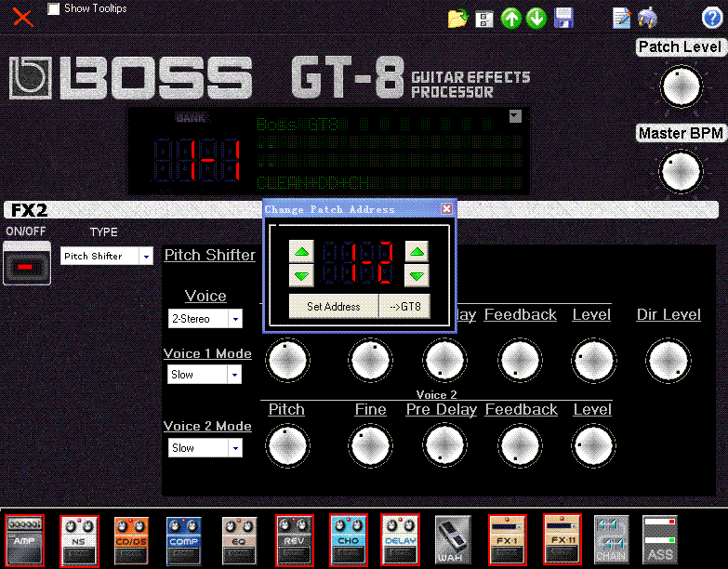
Task: Select the COMP compressor pedal
Action: 184,541
